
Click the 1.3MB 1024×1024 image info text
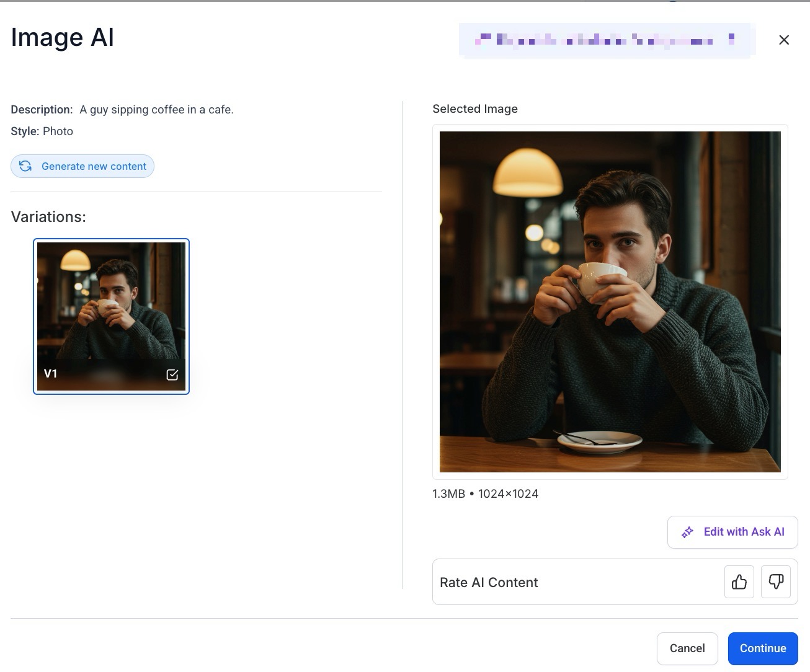485,494
